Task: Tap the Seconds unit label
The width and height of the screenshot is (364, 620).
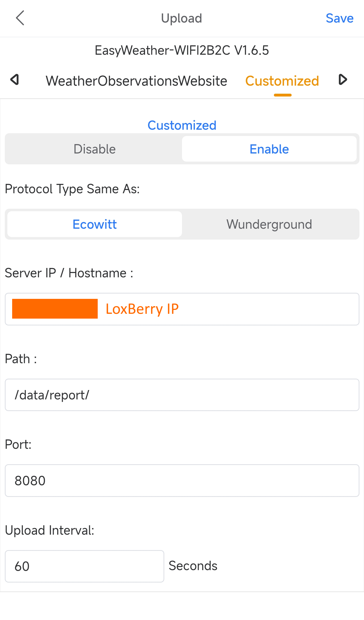Action: [x=193, y=566]
